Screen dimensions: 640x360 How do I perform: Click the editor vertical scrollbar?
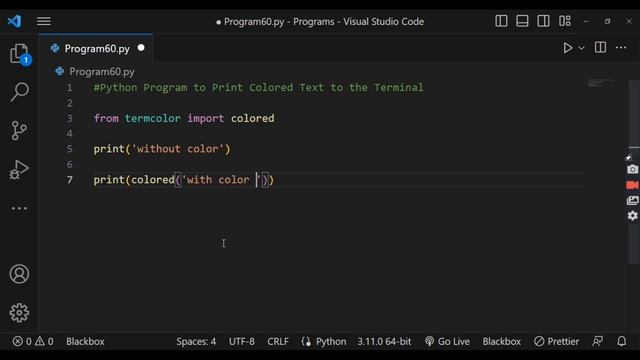tap(634, 171)
